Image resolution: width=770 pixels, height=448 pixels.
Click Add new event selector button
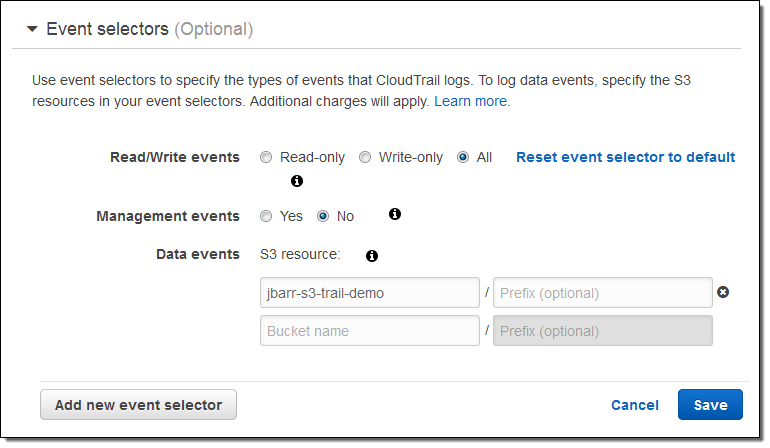(x=138, y=405)
